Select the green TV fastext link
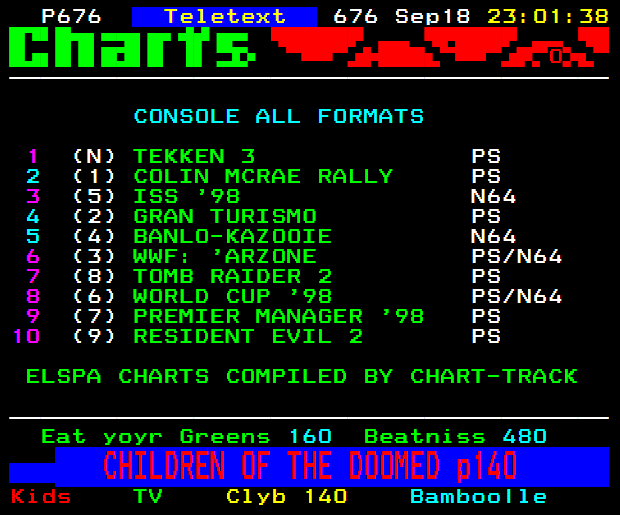The image size is (620, 515). [x=148, y=496]
